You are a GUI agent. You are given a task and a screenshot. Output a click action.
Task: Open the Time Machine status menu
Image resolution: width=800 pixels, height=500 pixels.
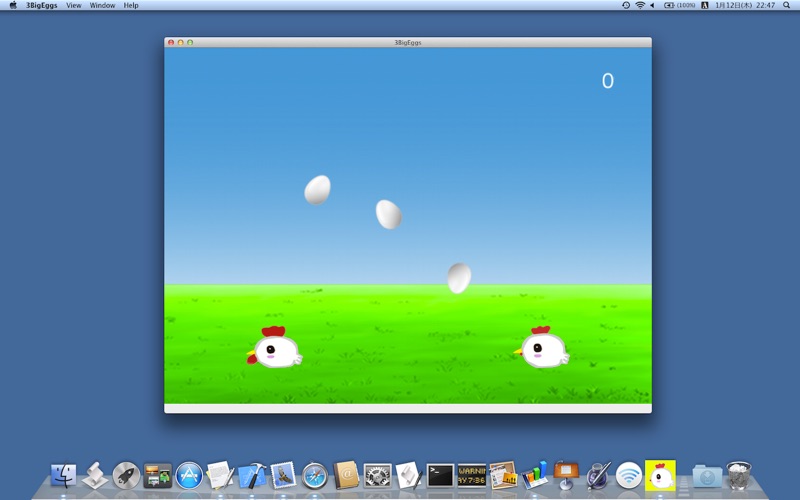tap(626, 5)
